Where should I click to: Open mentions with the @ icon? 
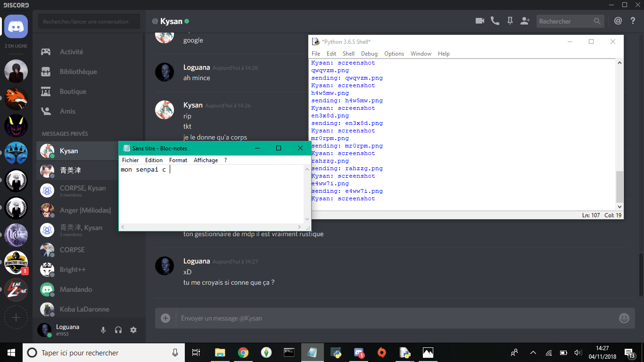618,21
